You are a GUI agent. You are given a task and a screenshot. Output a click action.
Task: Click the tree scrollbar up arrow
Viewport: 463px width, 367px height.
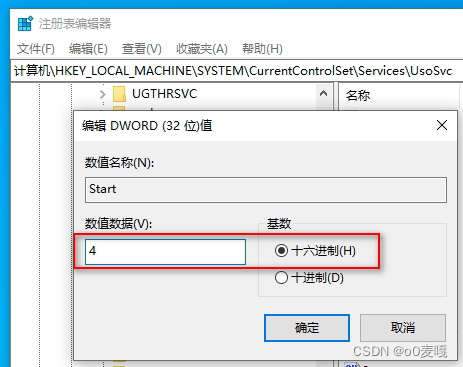(323, 94)
